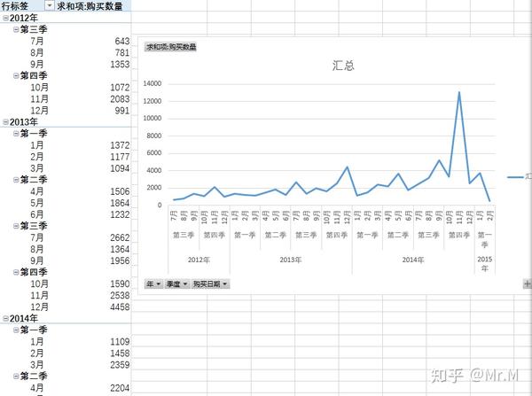Select the cell with value 991
This screenshot has height=396, width=532.
(121, 110)
